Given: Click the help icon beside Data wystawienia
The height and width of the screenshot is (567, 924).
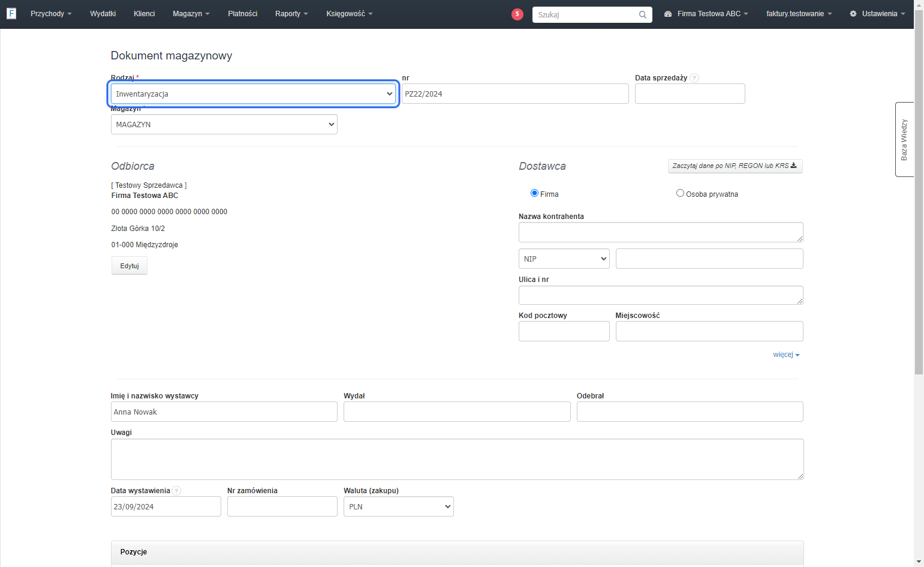Looking at the screenshot, I should coord(176,491).
